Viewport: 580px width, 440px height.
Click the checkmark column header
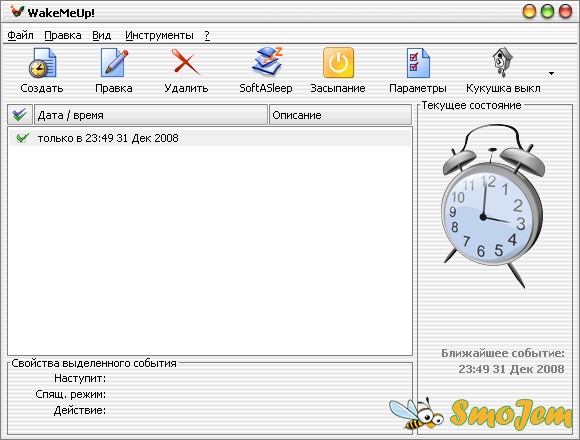pos(20,115)
